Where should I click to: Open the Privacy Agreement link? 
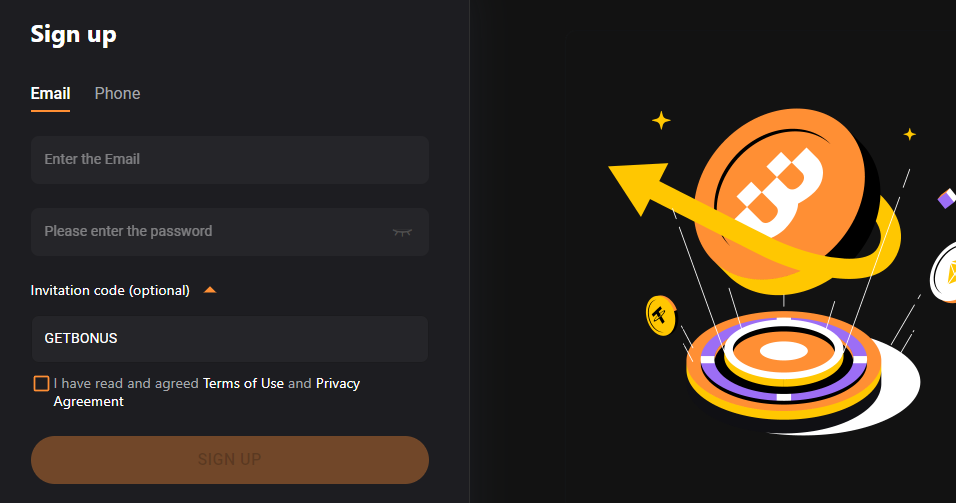point(207,392)
